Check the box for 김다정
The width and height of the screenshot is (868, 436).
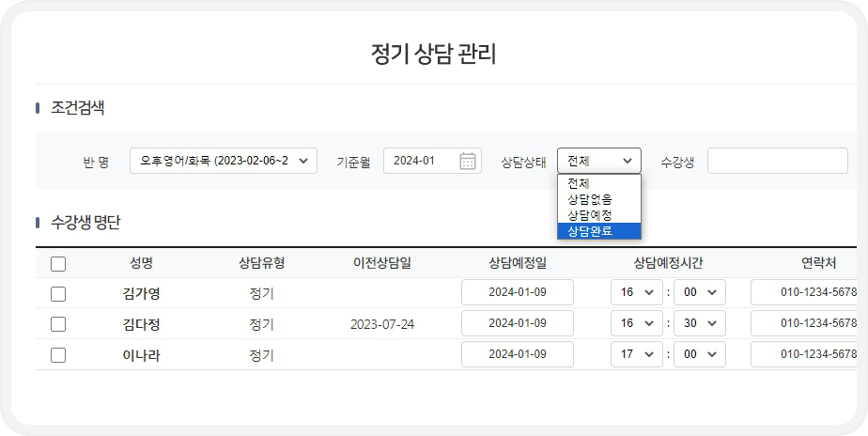tap(58, 324)
